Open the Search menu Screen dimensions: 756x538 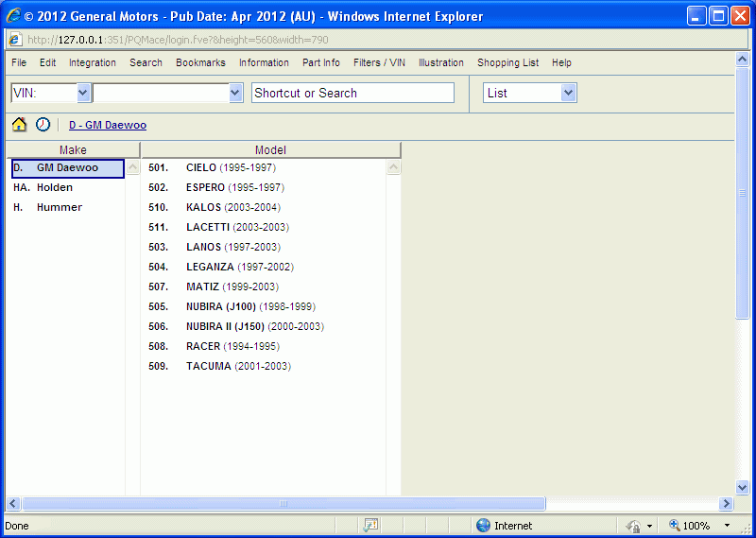click(146, 62)
